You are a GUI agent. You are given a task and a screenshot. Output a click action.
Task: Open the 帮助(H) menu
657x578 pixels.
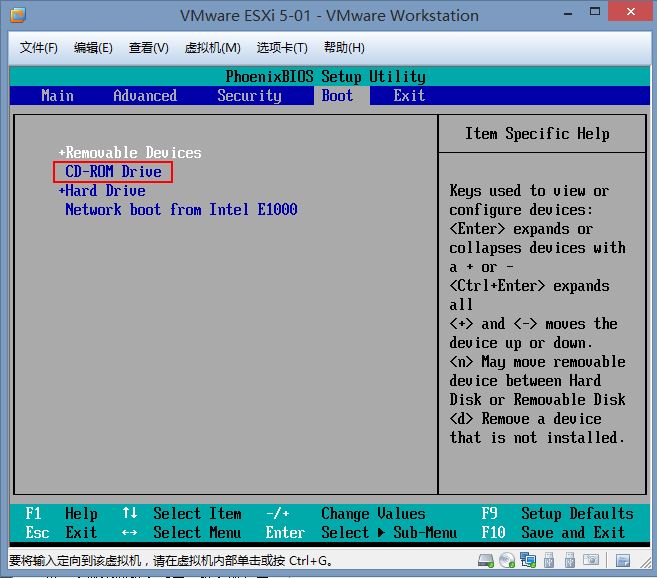tap(344, 48)
